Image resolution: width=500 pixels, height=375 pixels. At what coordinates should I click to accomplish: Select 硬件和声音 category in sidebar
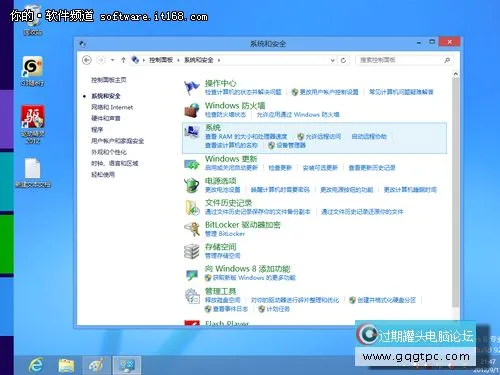pyautogui.click(x=106, y=118)
